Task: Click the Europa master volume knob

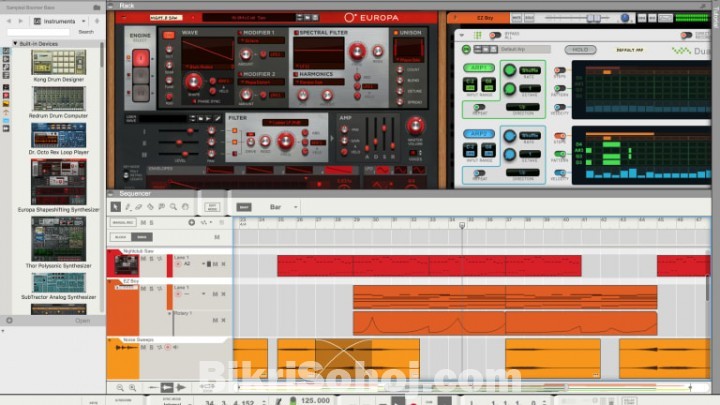Action: coord(415,125)
